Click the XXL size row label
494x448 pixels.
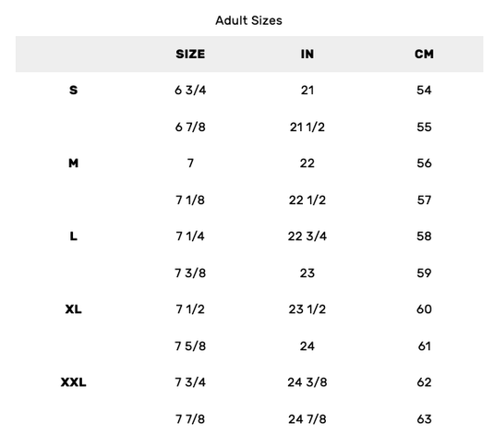pos(73,382)
